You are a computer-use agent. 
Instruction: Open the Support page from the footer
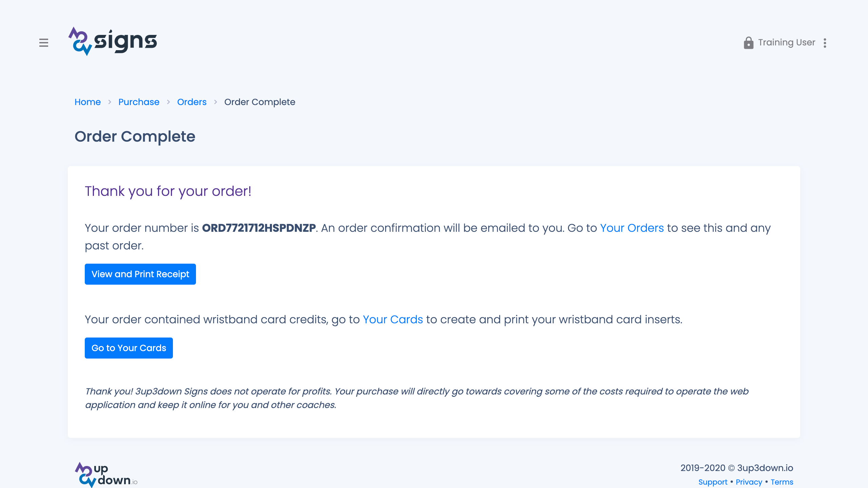click(x=713, y=482)
